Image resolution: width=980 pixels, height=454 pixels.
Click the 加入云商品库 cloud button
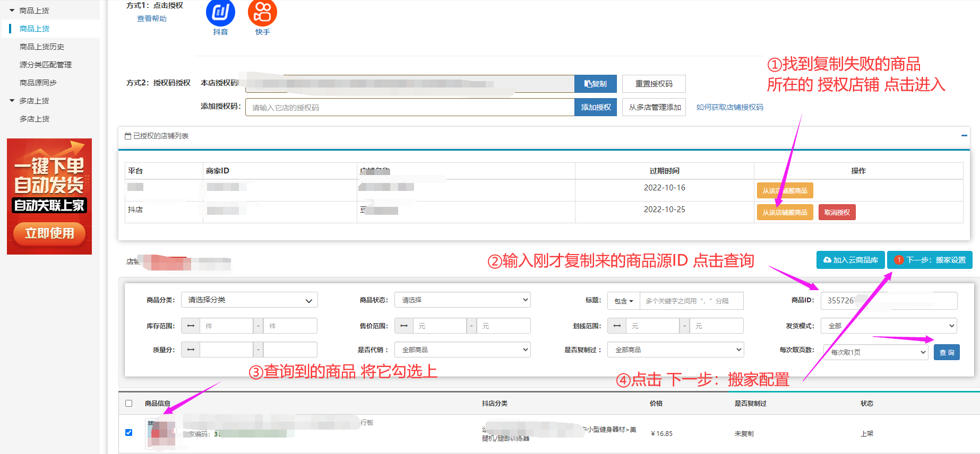pos(850,260)
